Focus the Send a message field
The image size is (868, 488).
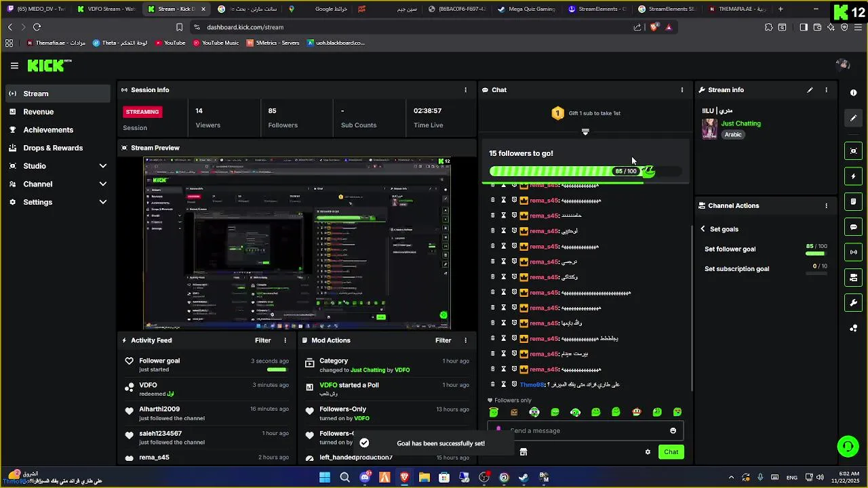(587, 430)
